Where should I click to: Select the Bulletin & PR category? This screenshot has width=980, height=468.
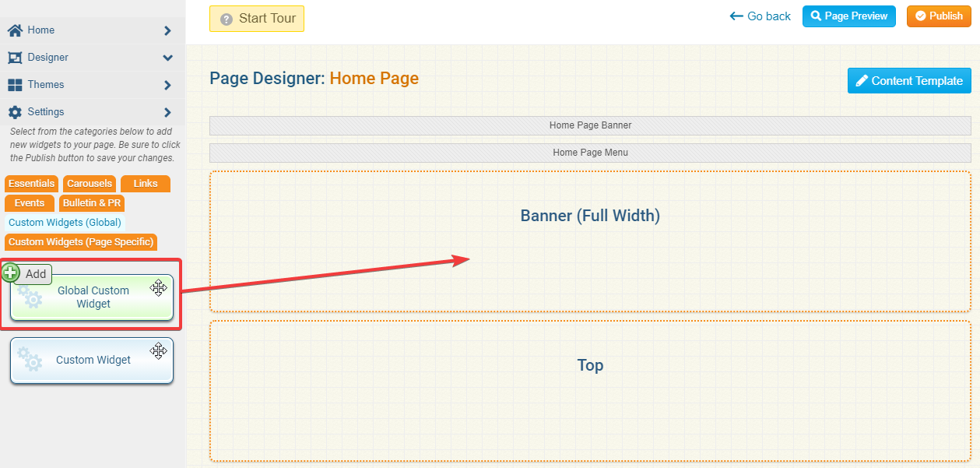pos(92,203)
